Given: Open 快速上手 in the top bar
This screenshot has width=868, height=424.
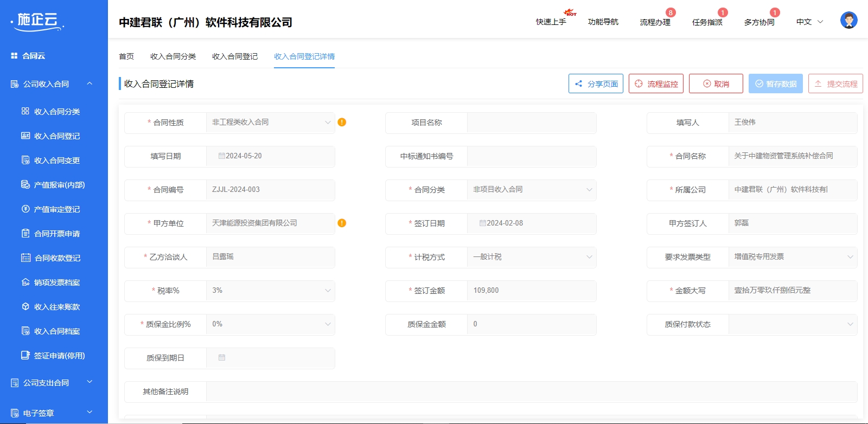Looking at the screenshot, I should 551,22.
